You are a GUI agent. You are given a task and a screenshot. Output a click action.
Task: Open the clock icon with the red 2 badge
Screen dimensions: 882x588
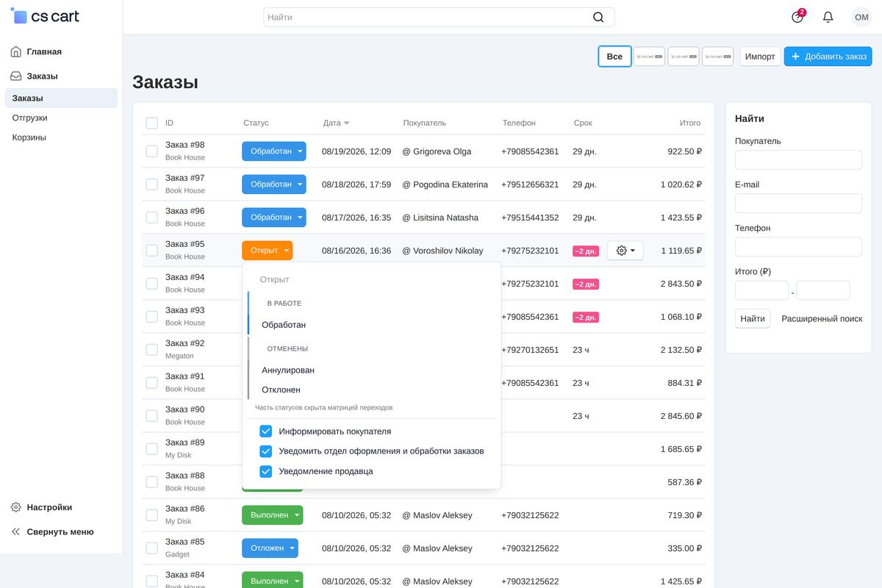(797, 17)
